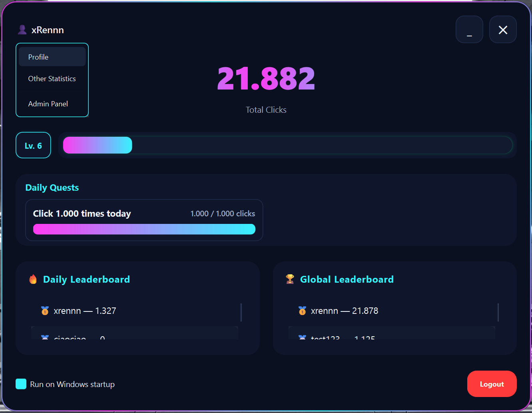This screenshot has width=532, height=413.
Task: Click the level experience progress bar
Action: 288,145
